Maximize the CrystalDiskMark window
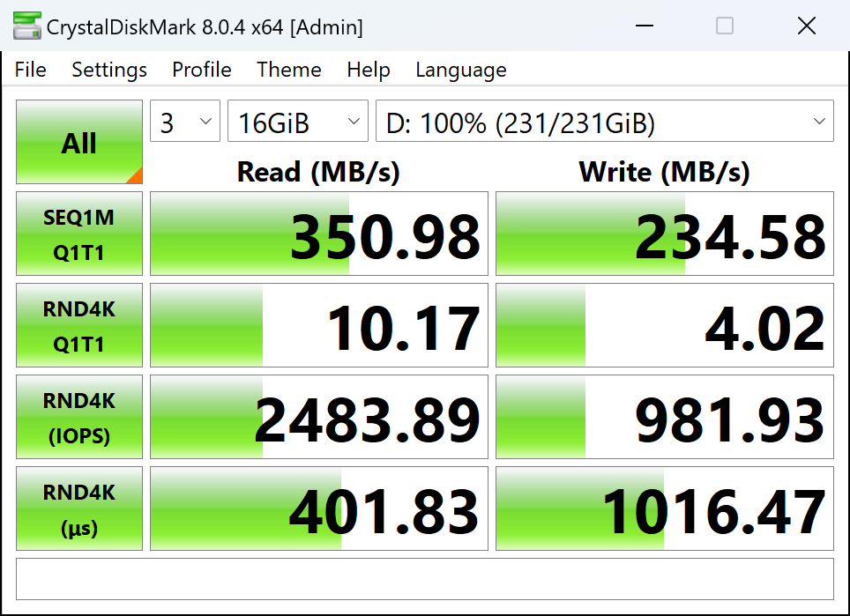The height and width of the screenshot is (616, 850). click(725, 26)
